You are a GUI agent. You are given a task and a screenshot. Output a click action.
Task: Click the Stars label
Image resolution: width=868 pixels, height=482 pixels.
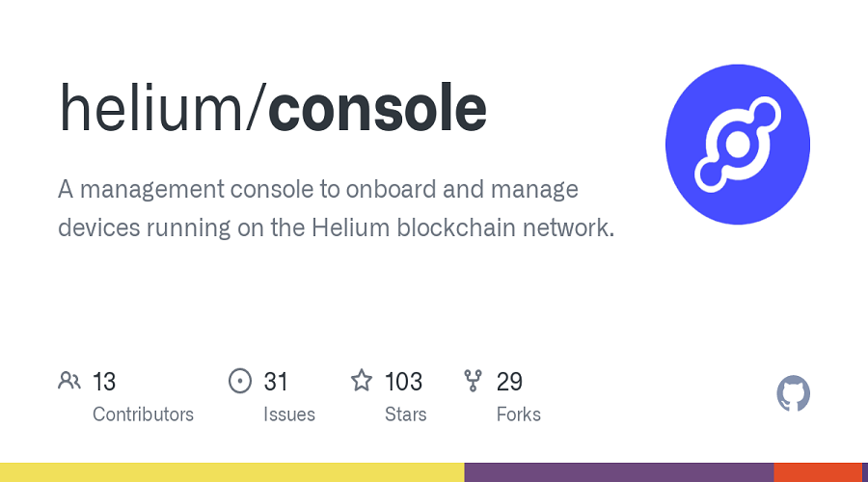coord(406,415)
